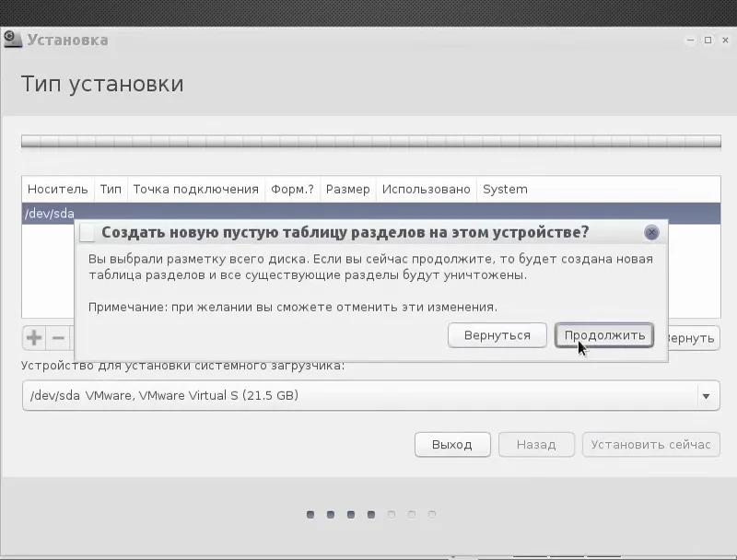The height and width of the screenshot is (560, 737).
Task: Click the minus icon to remove a partition
Action: [58, 338]
